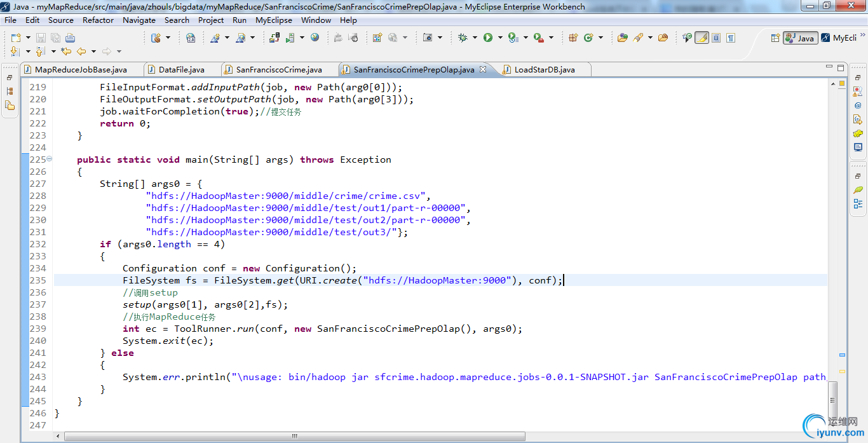Click the Open Type icon
This screenshot has width=868, height=443.
tap(623, 37)
